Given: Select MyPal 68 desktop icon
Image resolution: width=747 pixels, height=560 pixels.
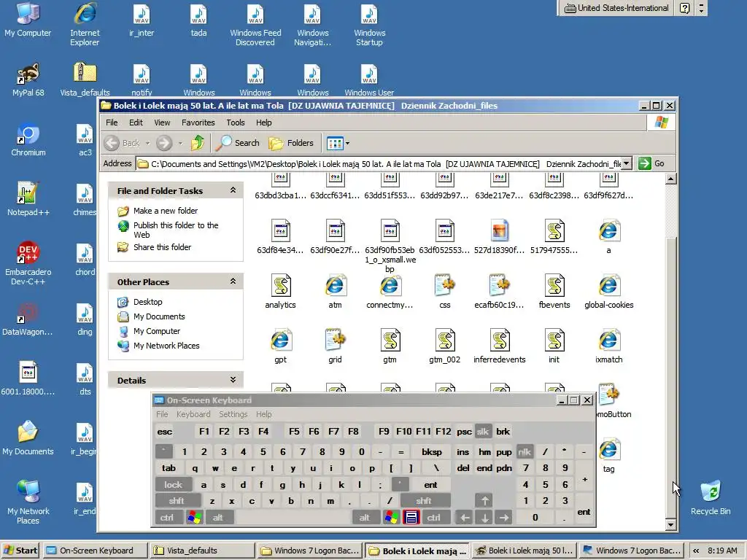Looking at the screenshot, I should pos(28,80).
